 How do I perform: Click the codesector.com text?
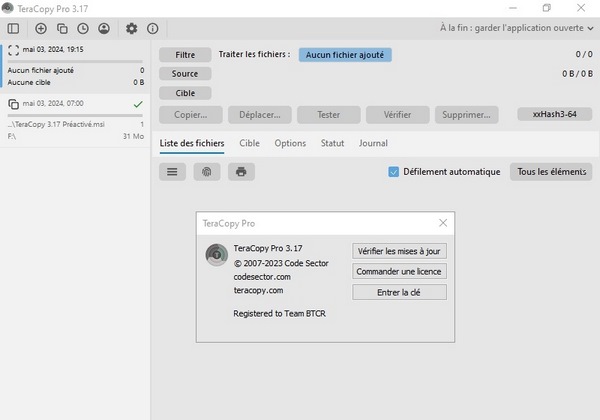(x=262, y=277)
